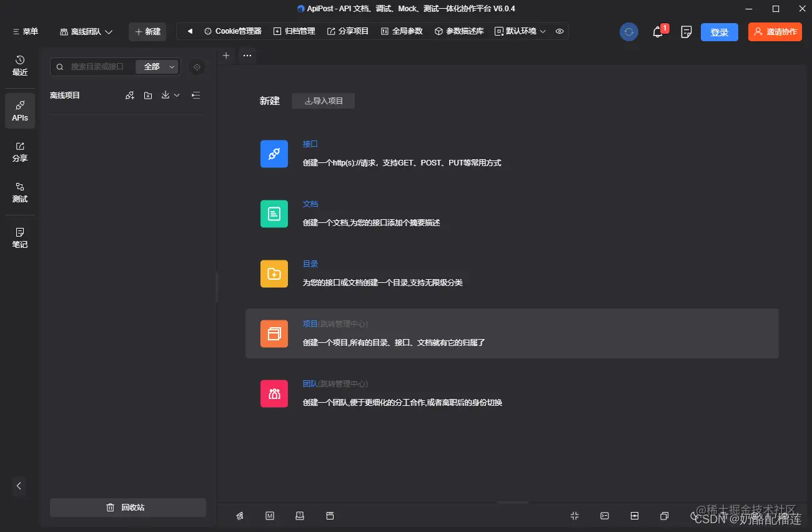Click the 团队 link
The height and width of the screenshot is (532, 812).
310,384
